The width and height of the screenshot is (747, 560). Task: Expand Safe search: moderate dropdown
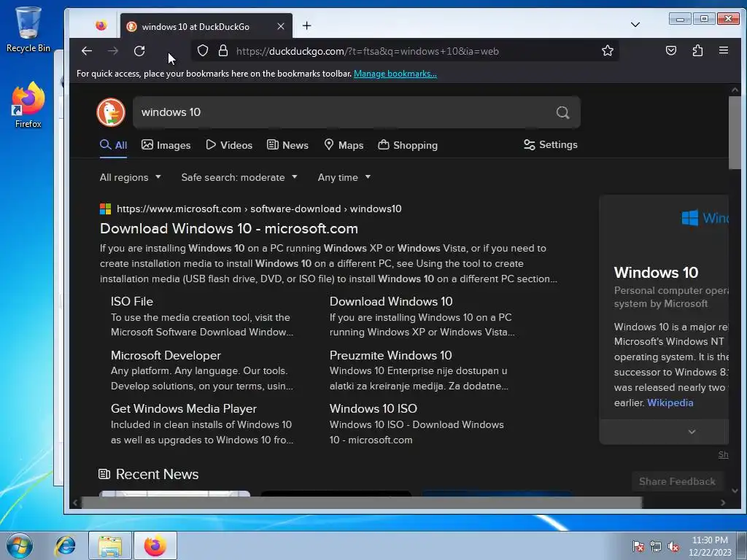(x=239, y=178)
